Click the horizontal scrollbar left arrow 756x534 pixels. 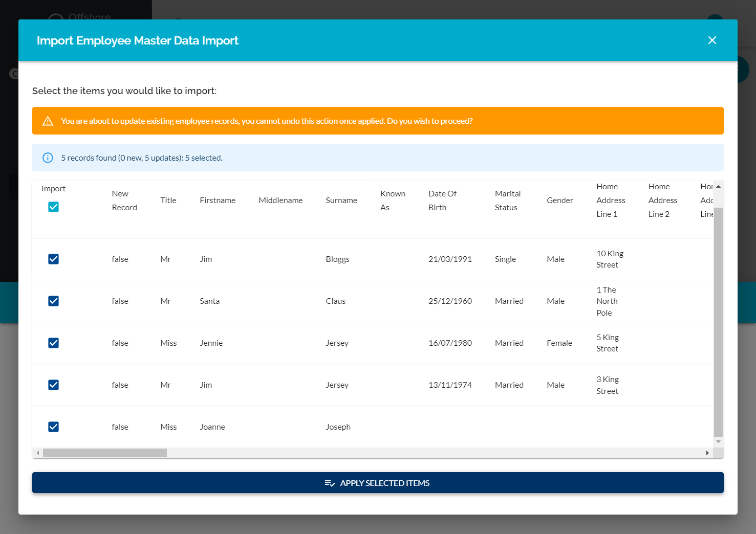(37, 453)
